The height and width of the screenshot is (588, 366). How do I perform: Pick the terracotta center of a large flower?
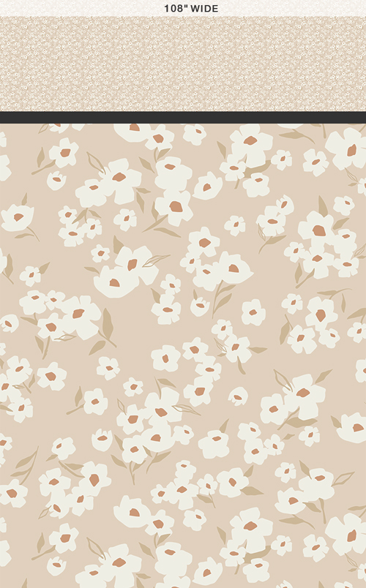[x=175, y=206]
